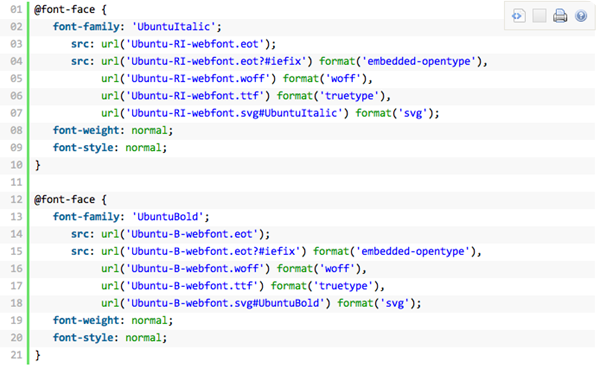
Task: Click the 'truetype' format on line 17
Action: (343, 286)
